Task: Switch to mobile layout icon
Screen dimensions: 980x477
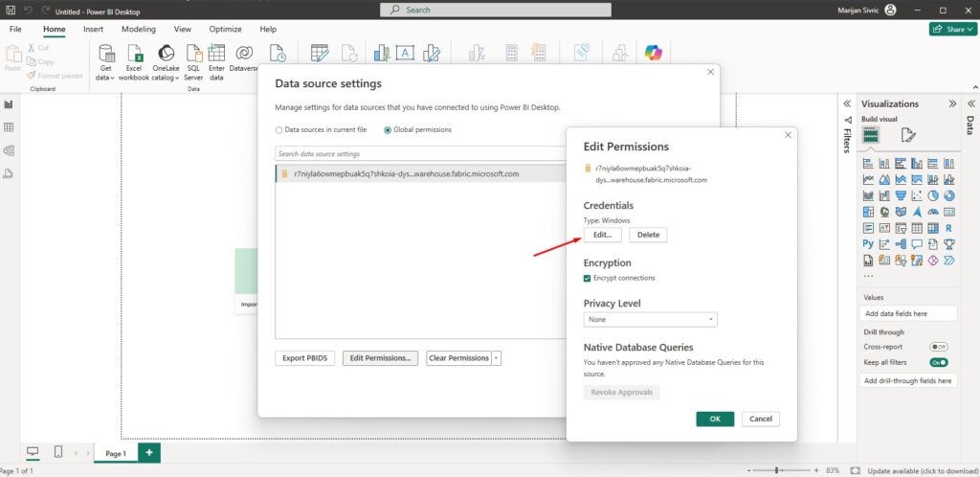Action: pyautogui.click(x=58, y=452)
